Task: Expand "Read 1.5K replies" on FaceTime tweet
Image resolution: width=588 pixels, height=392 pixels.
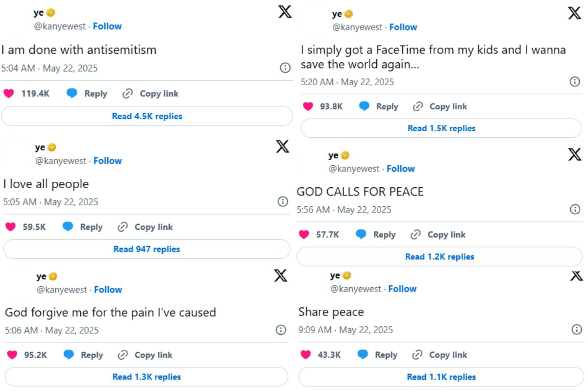Action: 441,128
